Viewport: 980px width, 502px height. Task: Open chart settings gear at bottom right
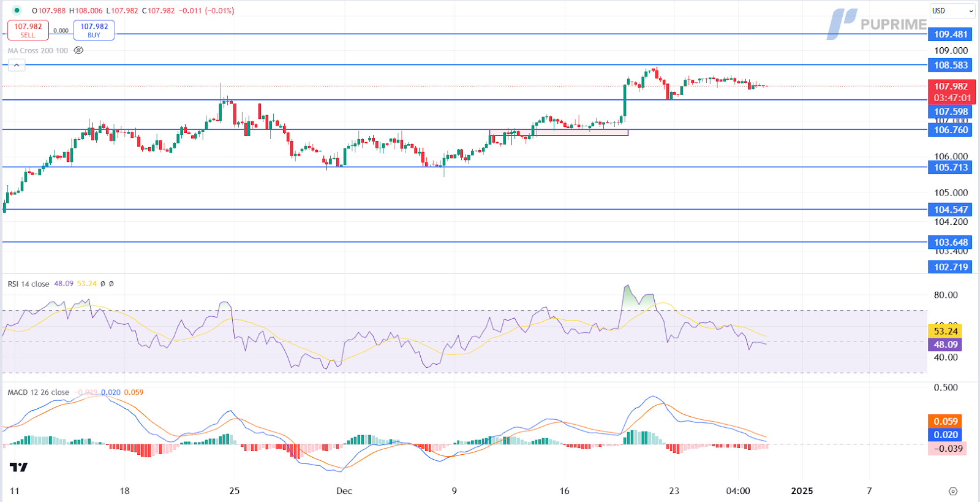(952, 491)
